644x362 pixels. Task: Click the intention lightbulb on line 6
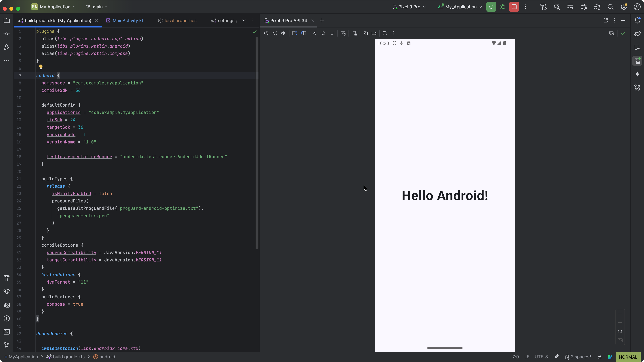tap(41, 67)
